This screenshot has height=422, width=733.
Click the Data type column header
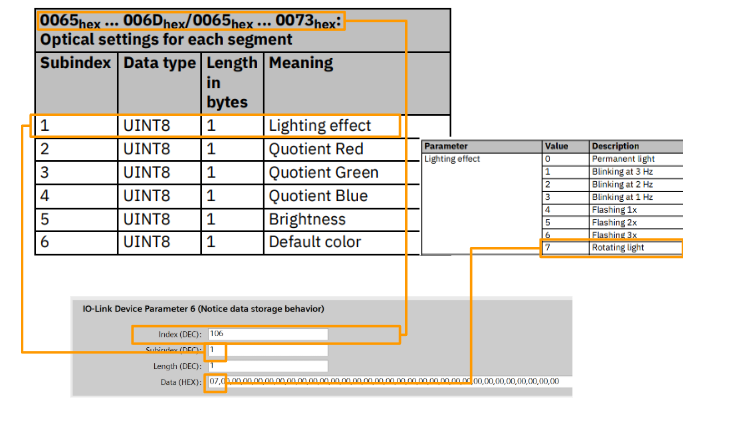tap(159, 63)
